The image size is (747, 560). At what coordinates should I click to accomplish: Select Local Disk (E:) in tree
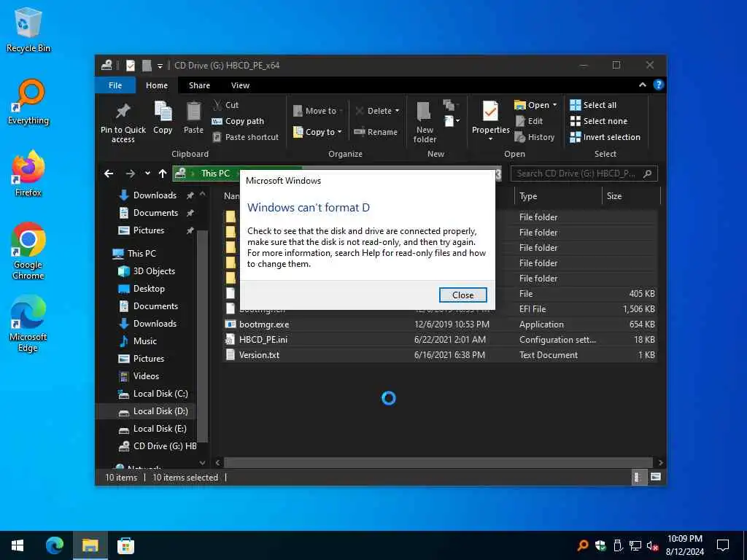pos(160,429)
